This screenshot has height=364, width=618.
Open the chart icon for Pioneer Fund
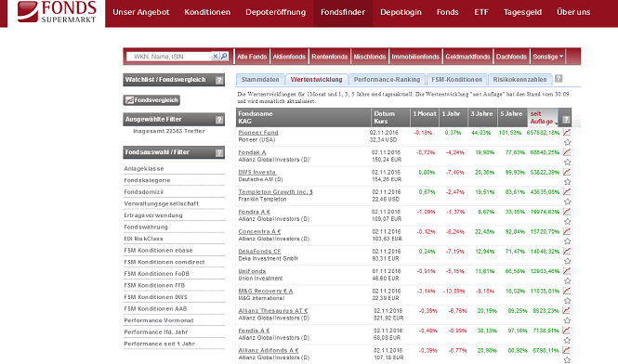tap(567, 132)
